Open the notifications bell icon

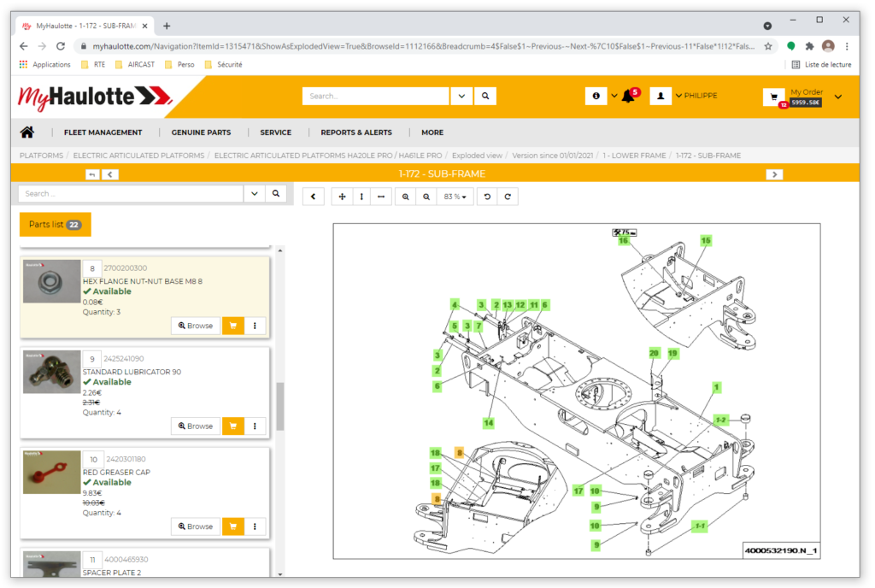628,96
